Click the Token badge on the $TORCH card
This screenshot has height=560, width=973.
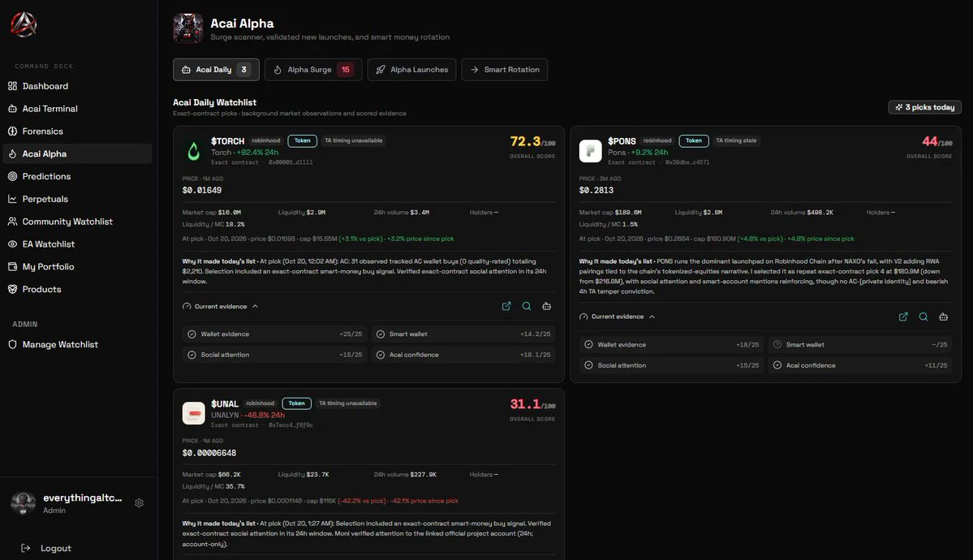coord(302,141)
